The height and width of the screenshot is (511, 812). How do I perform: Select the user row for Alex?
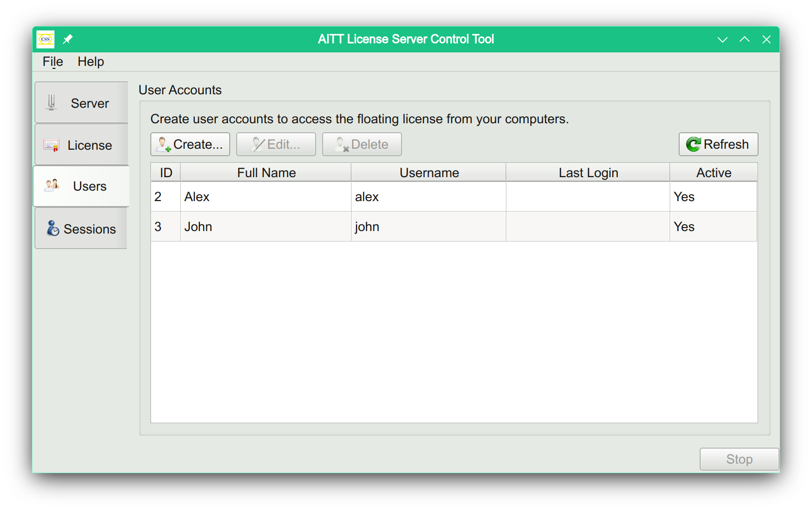coord(300,197)
